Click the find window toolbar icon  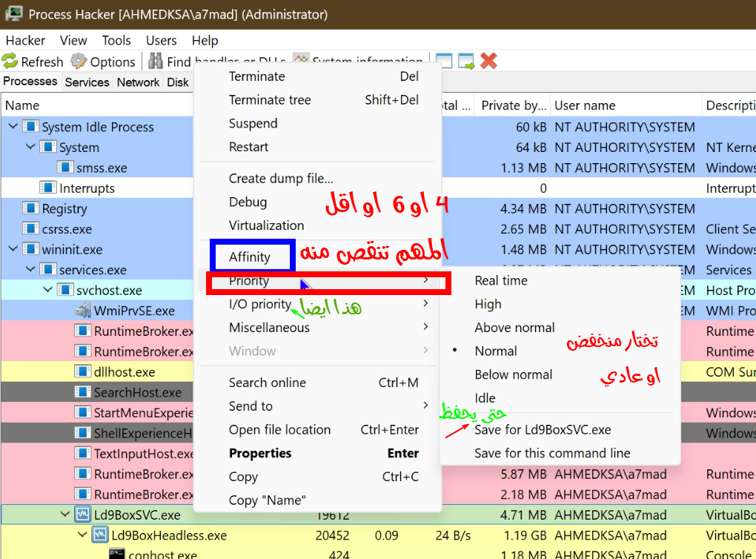(x=443, y=62)
